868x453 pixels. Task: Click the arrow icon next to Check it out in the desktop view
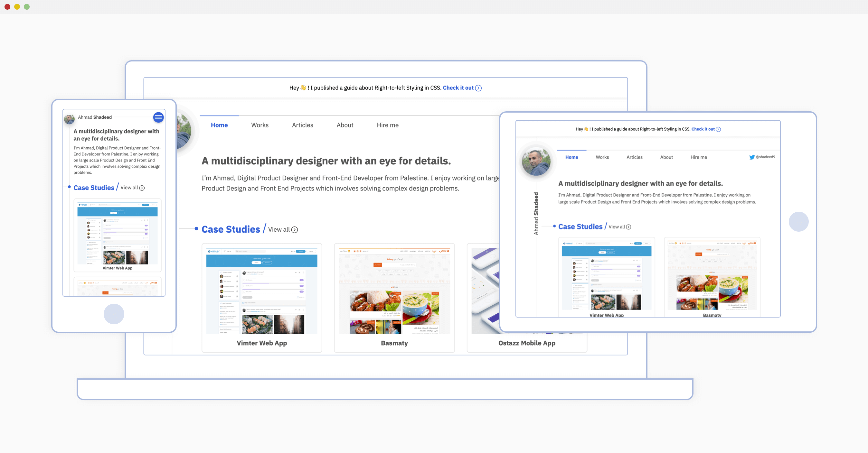tap(478, 88)
